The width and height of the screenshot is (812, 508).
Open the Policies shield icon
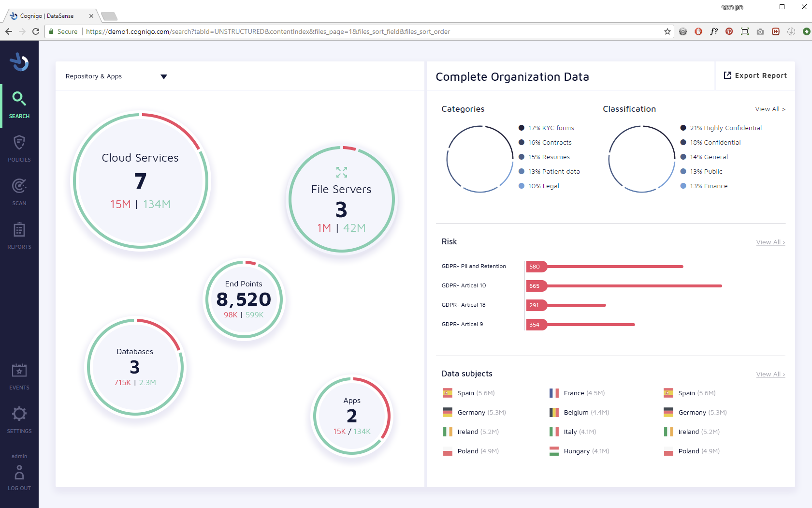[19, 143]
